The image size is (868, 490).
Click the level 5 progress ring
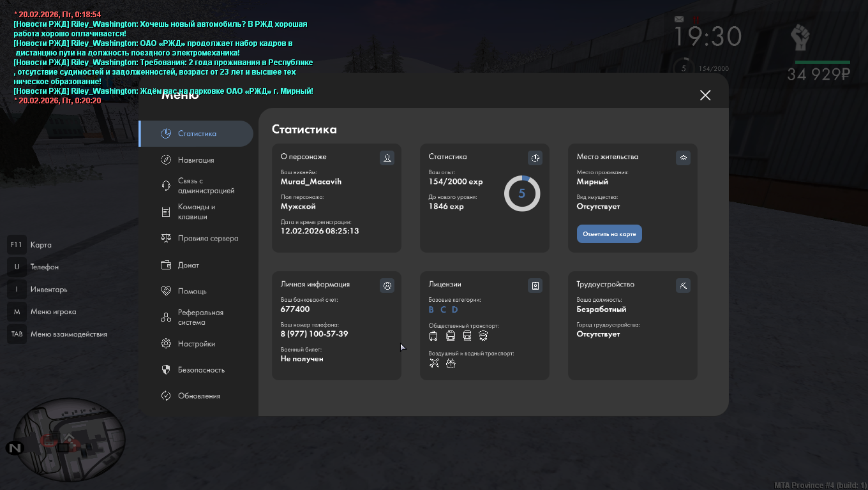(522, 193)
